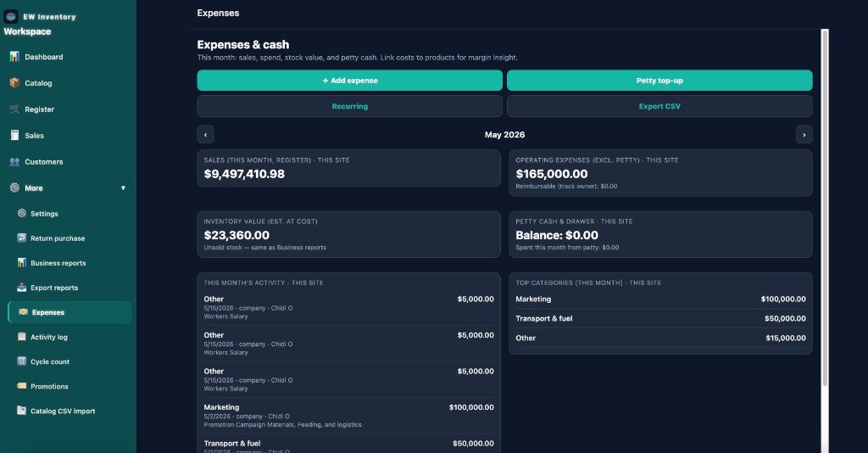Click the Settings gear icon
Viewport: 868px width, 453px height.
pyautogui.click(x=21, y=213)
